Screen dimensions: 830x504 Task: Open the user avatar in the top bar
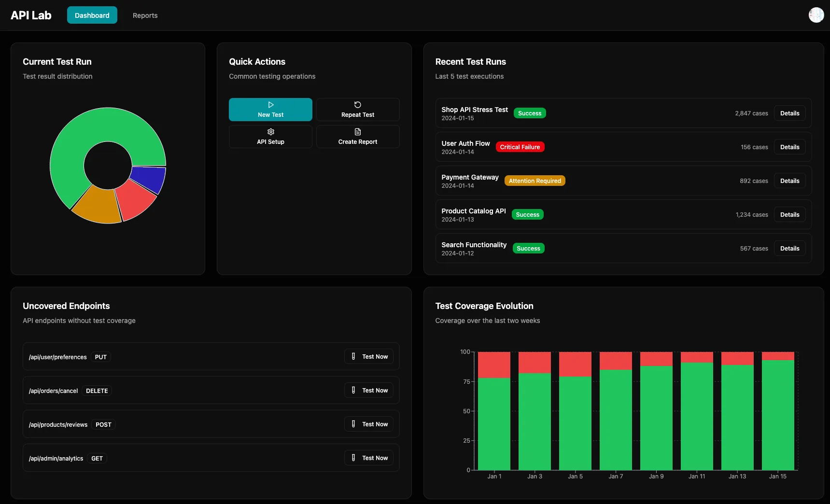coord(816,15)
